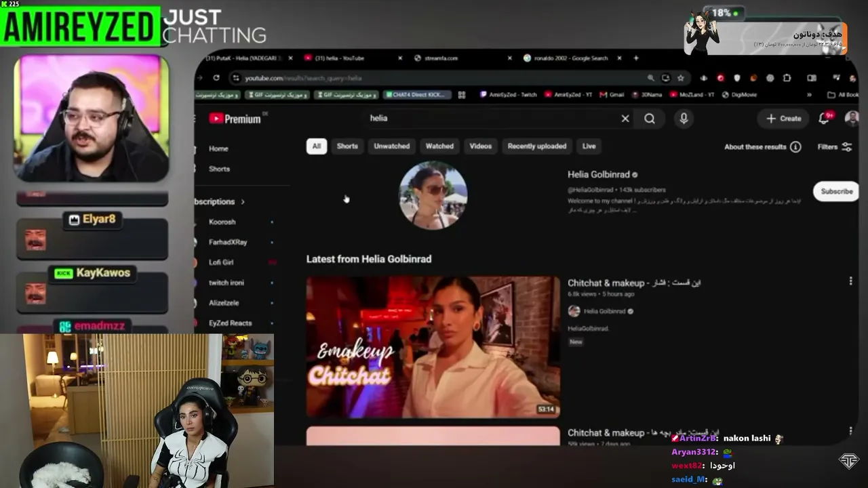Subscribe to Helia Golbinrad channel

(837, 191)
